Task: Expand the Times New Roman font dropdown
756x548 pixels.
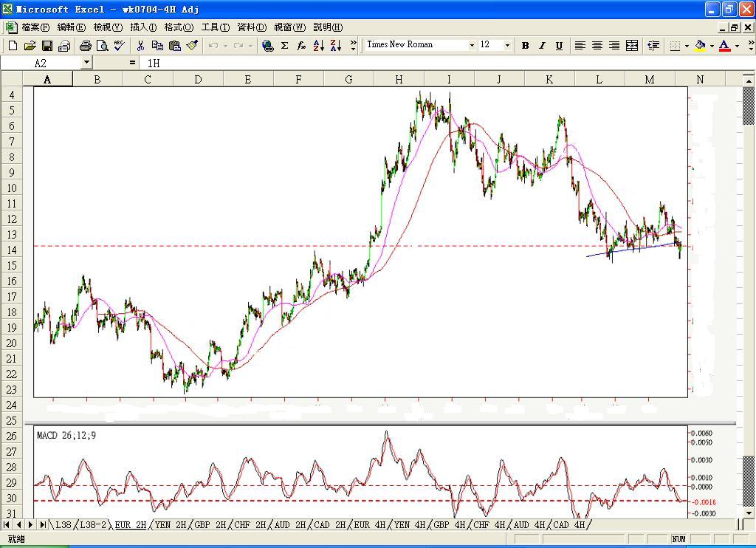Action: [472, 46]
